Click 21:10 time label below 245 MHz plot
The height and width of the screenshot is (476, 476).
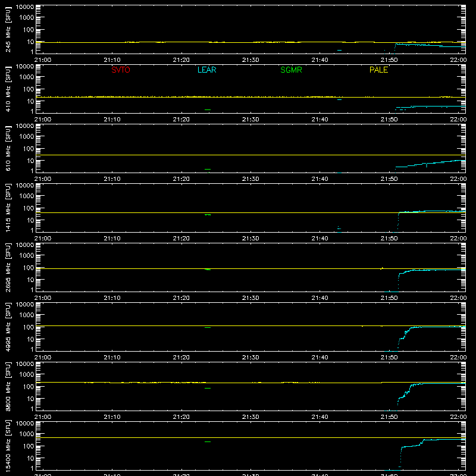[x=112, y=60]
